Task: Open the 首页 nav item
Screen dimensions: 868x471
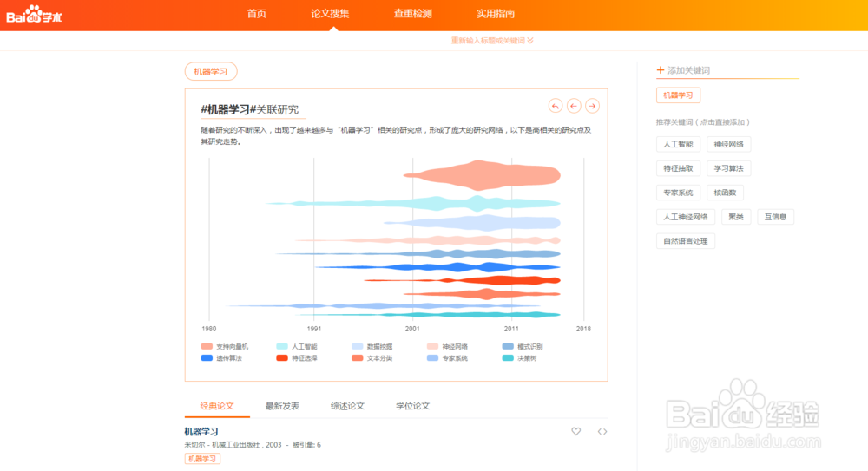Action: tap(256, 14)
